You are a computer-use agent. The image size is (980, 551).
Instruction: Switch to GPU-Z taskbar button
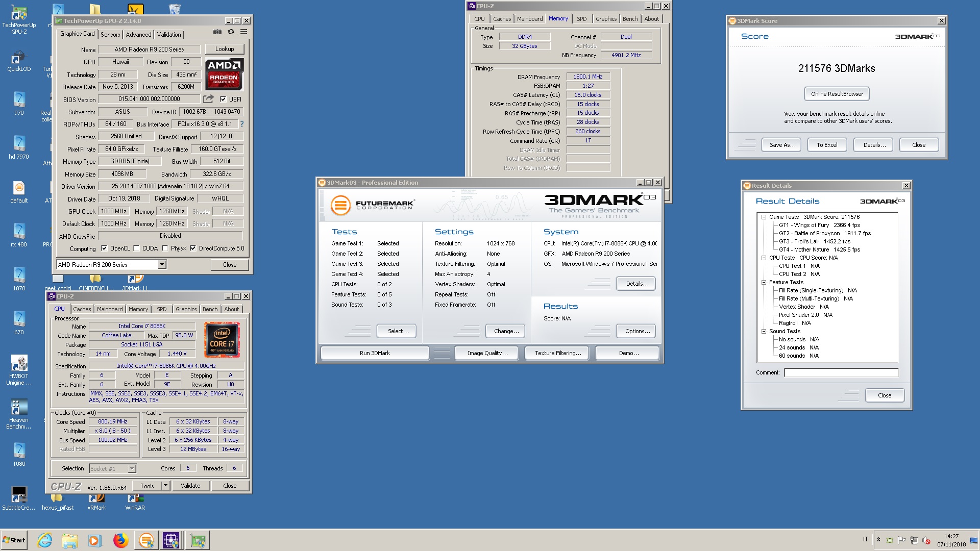198,540
